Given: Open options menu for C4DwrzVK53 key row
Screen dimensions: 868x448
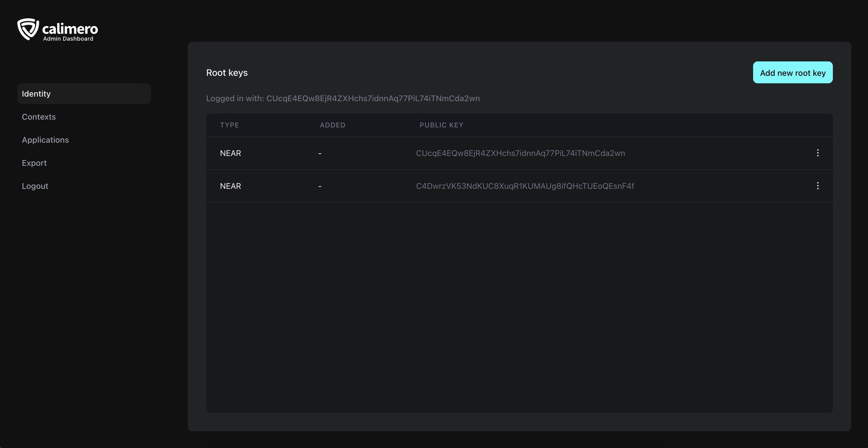Looking at the screenshot, I should point(818,186).
